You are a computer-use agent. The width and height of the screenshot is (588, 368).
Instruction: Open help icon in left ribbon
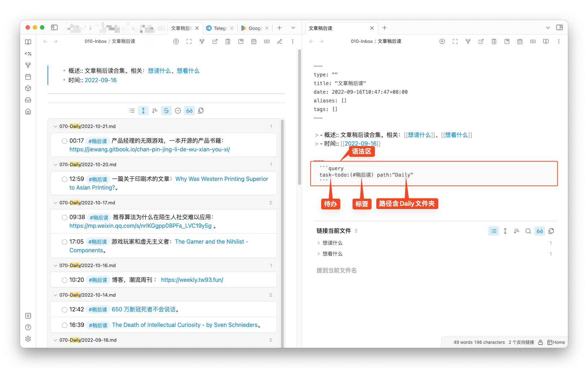click(28, 327)
